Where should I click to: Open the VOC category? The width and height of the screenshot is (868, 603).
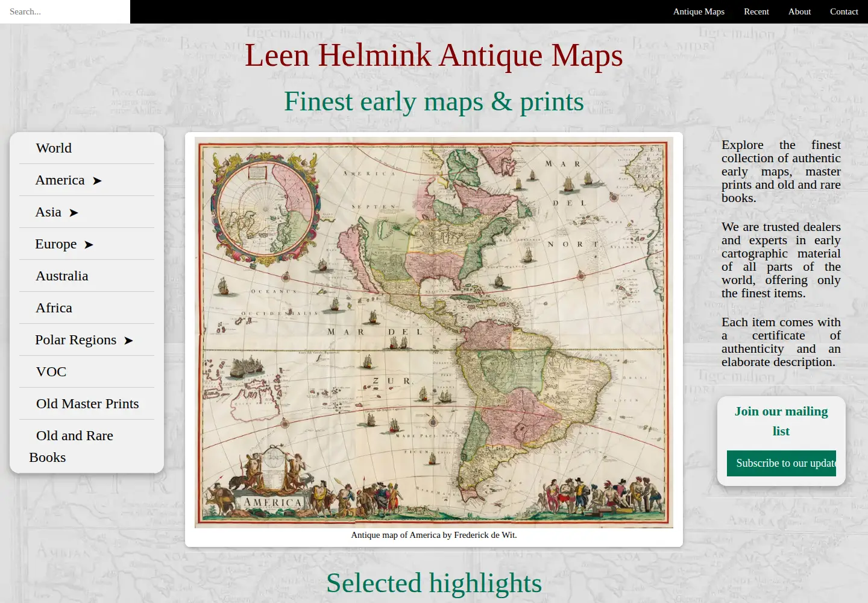(51, 371)
